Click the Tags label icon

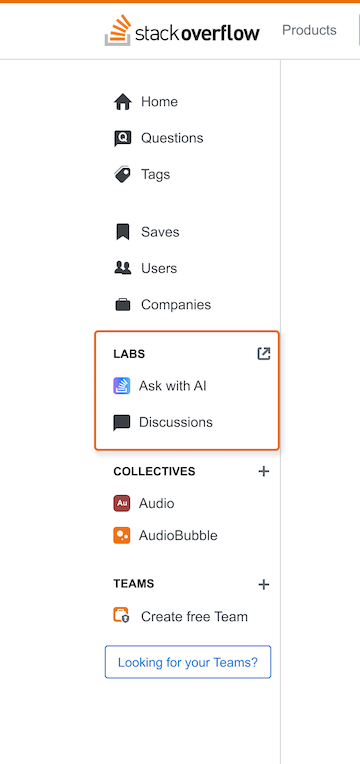(x=123, y=174)
